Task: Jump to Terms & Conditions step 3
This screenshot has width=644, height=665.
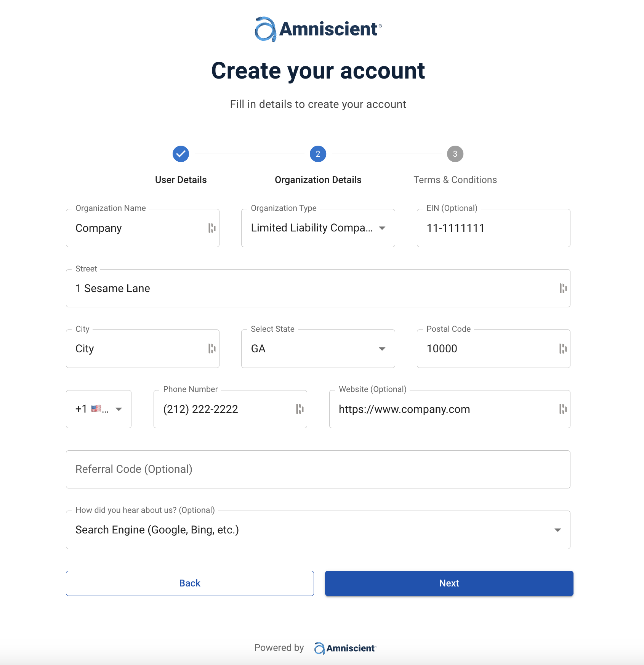Action: click(x=455, y=154)
